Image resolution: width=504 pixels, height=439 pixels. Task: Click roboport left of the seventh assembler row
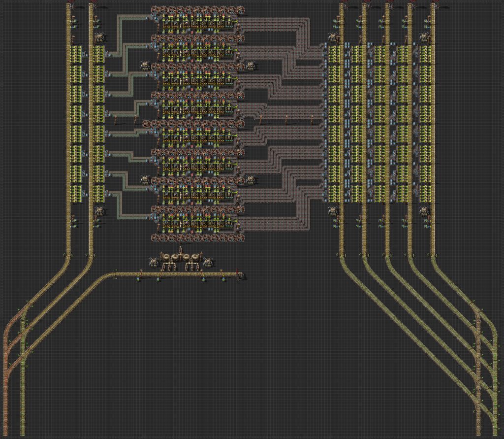point(145,179)
